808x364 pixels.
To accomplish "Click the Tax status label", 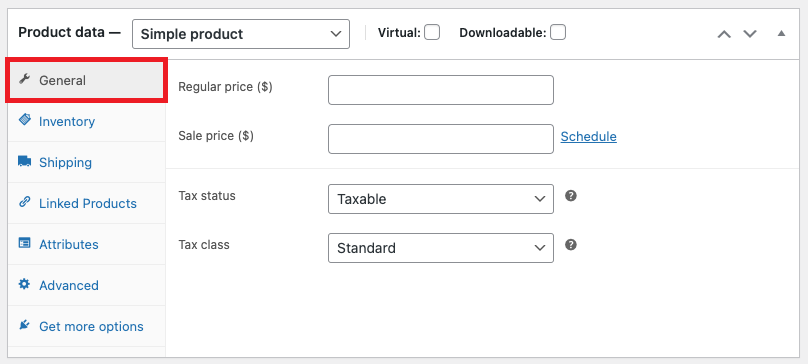I will (207, 196).
